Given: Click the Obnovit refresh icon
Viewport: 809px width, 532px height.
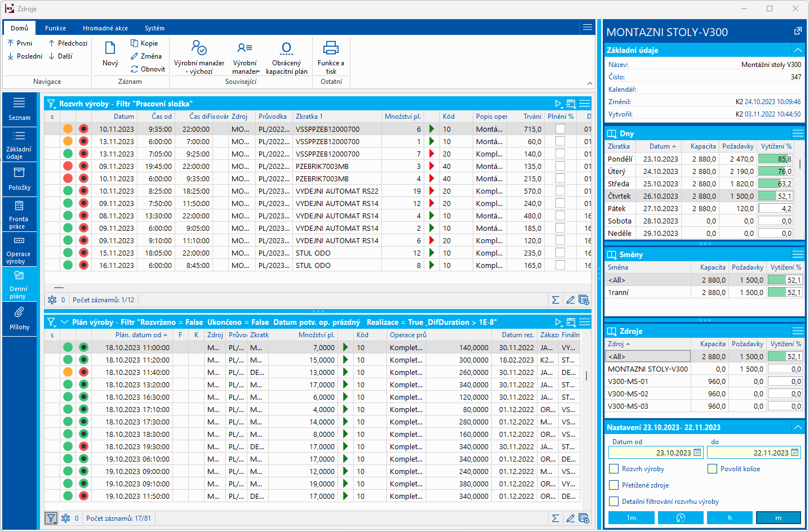Looking at the screenshot, I should 135,69.
